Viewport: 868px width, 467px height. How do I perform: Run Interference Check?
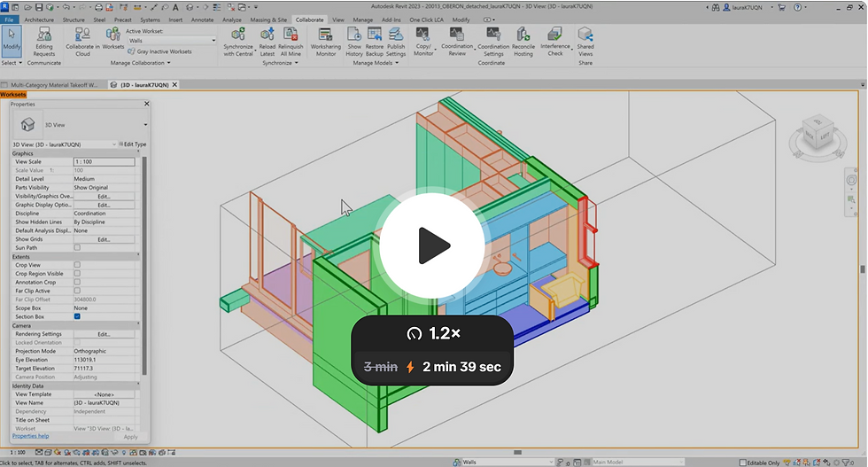555,43
